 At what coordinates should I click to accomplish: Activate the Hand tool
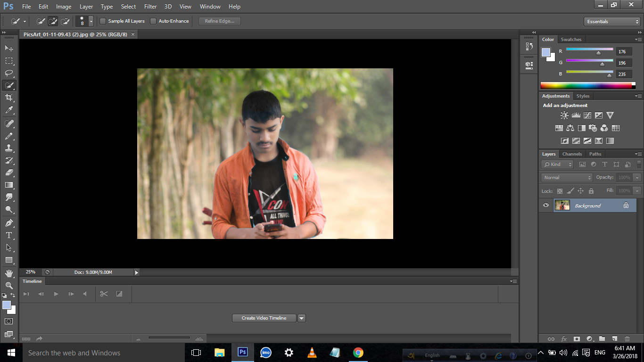click(x=9, y=273)
